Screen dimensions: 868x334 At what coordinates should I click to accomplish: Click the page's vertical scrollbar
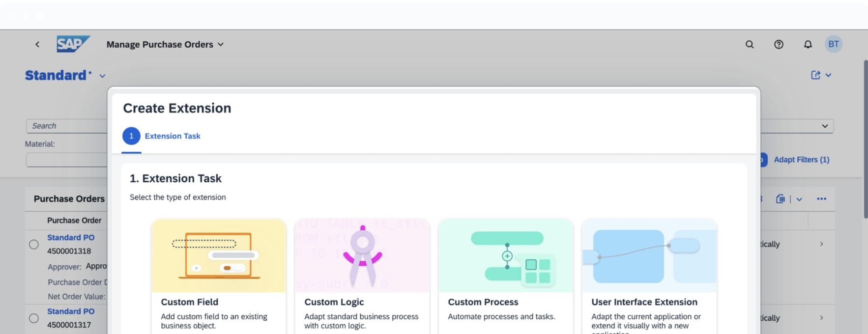[x=865, y=138]
